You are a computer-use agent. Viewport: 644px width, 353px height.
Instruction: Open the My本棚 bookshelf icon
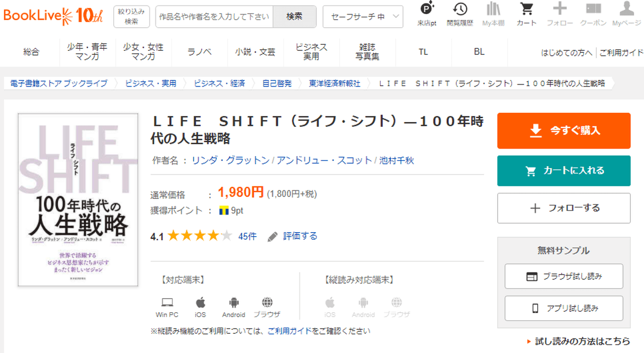tap(493, 9)
